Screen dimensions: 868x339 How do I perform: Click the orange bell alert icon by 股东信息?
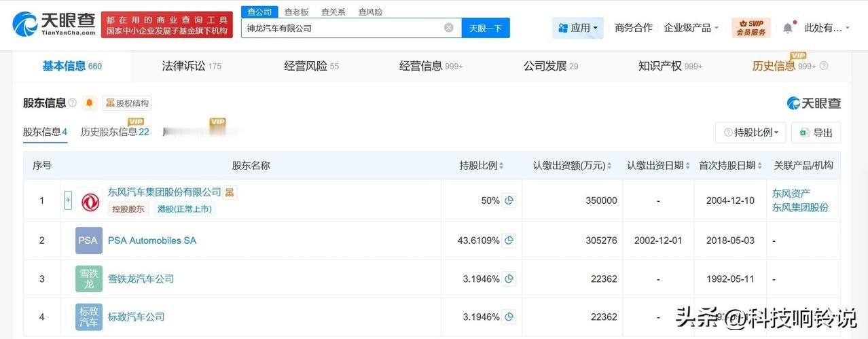pyautogui.click(x=90, y=103)
